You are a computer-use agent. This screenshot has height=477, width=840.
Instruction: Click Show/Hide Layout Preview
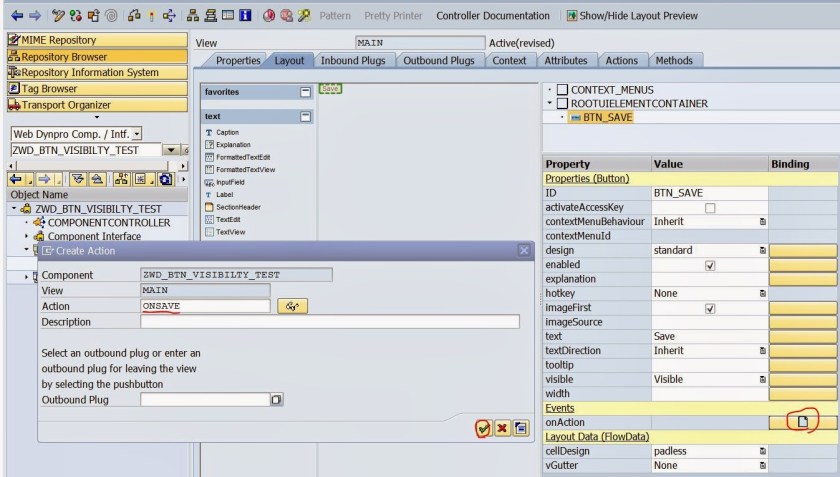point(633,16)
